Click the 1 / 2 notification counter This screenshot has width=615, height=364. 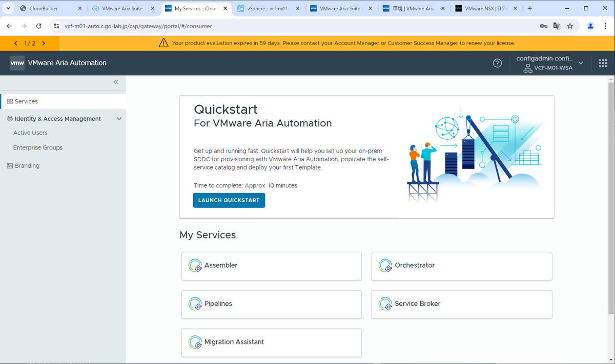[x=30, y=43]
